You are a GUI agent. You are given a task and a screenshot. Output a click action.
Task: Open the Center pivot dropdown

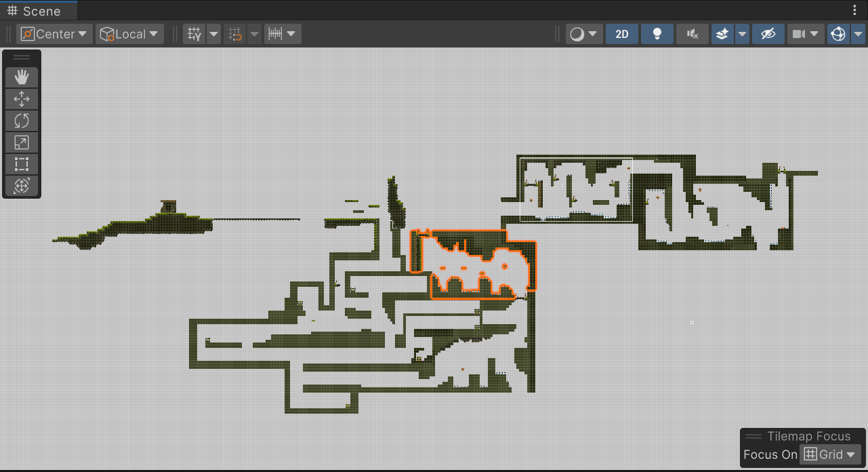tap(54, 34)
